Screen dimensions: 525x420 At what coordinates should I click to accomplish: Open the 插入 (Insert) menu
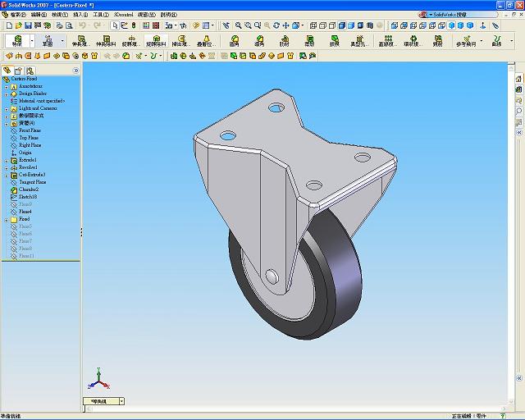coord(80,15)
